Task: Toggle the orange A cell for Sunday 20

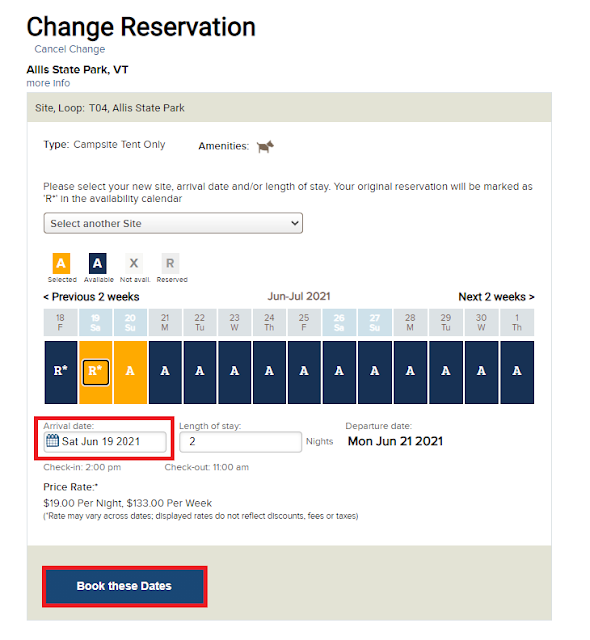Action: pyautogui.click(x=130, y=372)
